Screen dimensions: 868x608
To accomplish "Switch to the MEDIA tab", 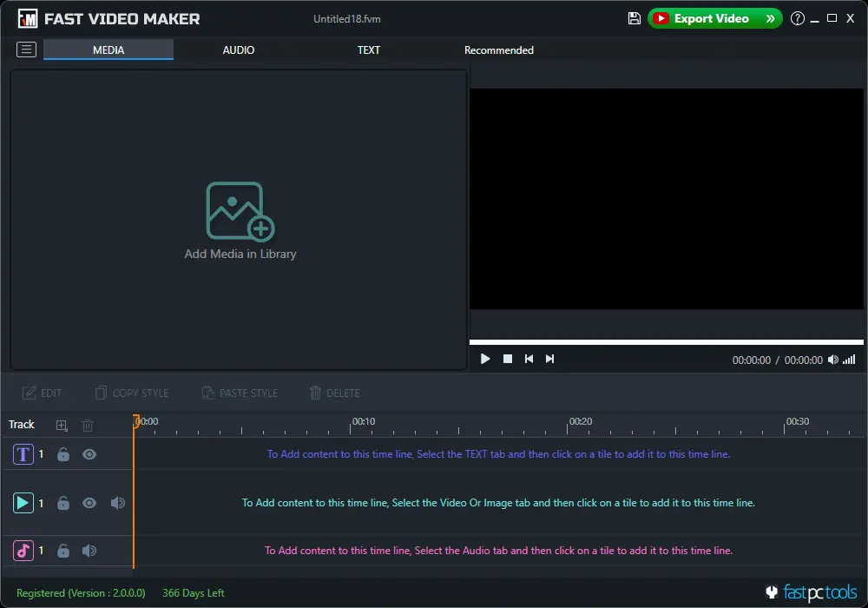I will (x=108, y=50).
